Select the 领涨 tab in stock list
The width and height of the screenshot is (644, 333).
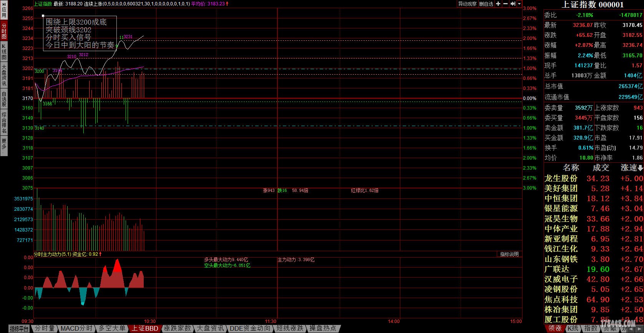click(x=555, y=328)
